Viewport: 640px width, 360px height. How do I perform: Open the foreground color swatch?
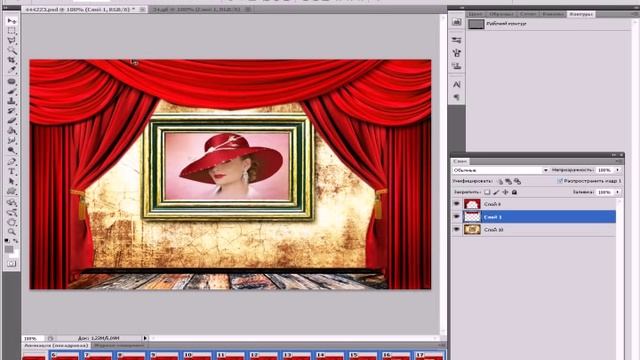[9, 249]
